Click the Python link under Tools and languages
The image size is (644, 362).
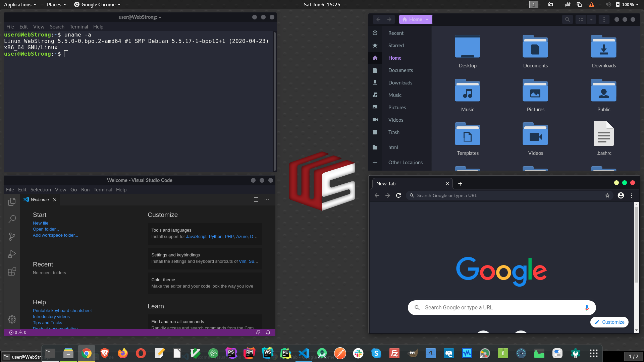216,237
